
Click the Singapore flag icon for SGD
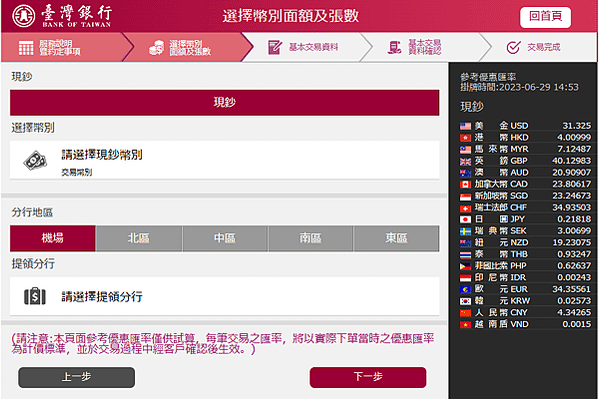(x=465, y=196)
